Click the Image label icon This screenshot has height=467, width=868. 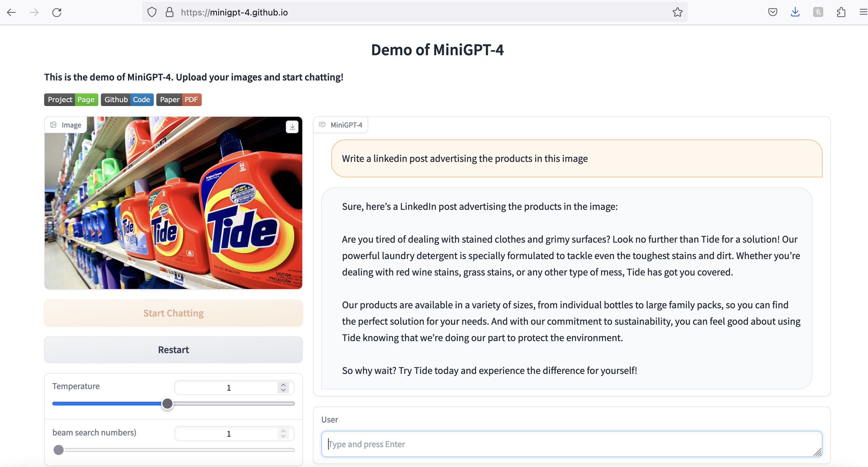[53, 125]
